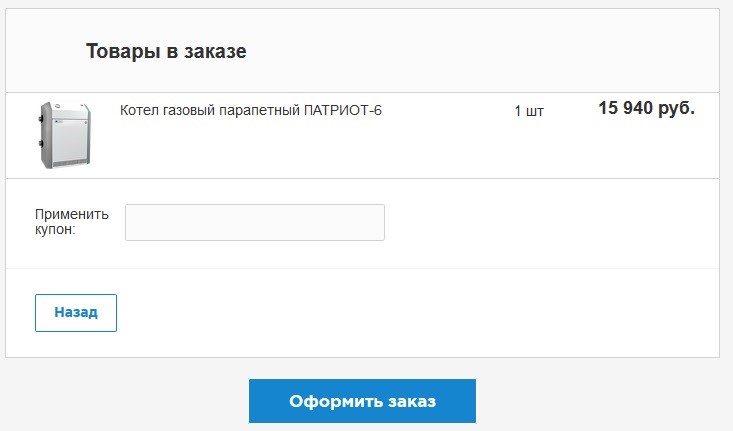
Task: Click the white-outlined Назад button
Action: pyautogui.click(x=76, y=313)
